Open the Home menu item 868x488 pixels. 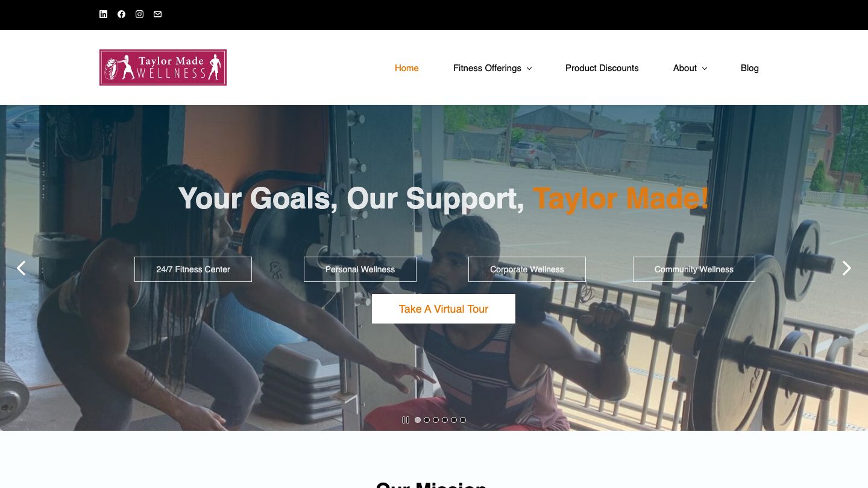point(406,68)
